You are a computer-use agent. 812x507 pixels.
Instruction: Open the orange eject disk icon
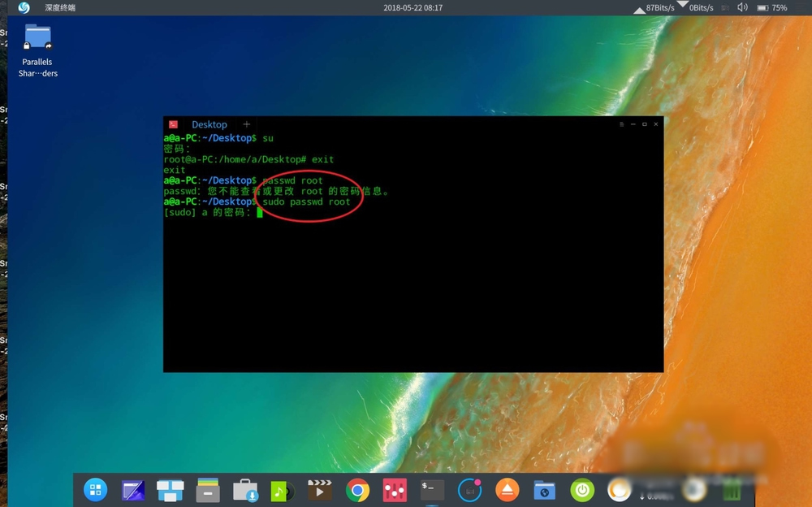pos(508,490)
